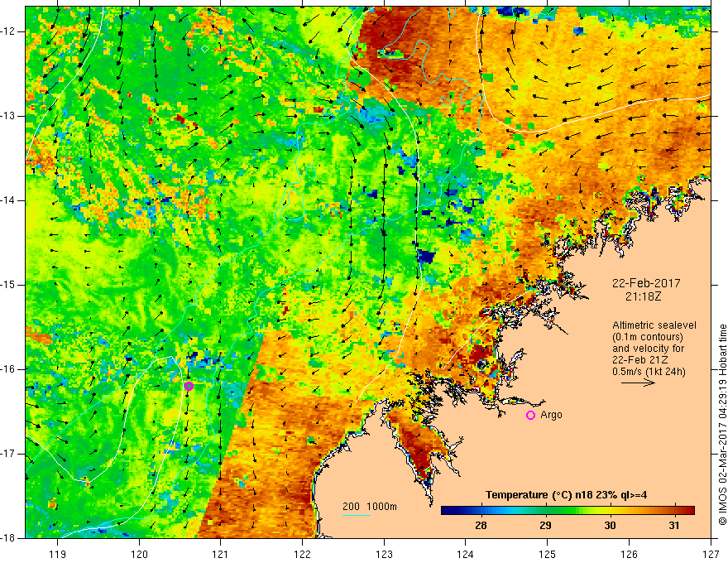
Task: Click the IMOS copyright timestamp text
Action: coord(722,425)
